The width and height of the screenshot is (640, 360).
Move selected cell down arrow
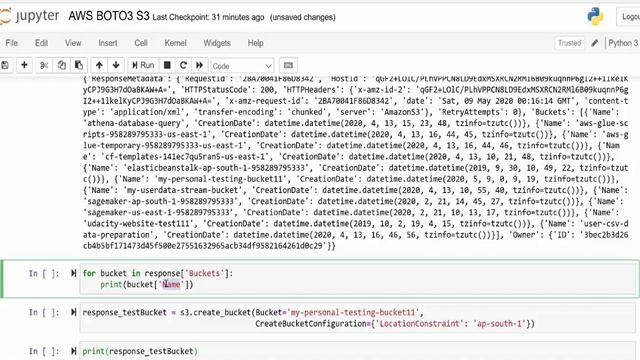tap(116, 65)
